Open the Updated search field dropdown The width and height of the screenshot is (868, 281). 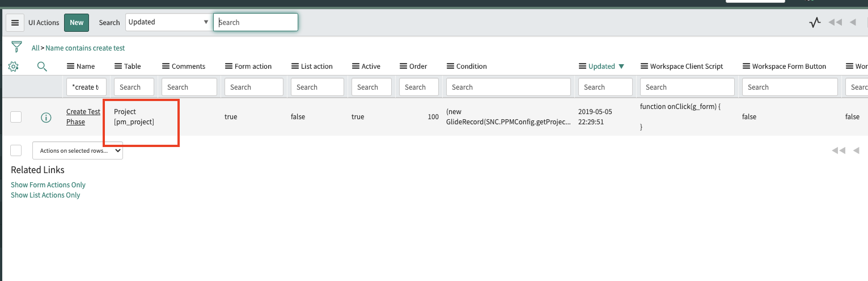(x=168, y=22)
